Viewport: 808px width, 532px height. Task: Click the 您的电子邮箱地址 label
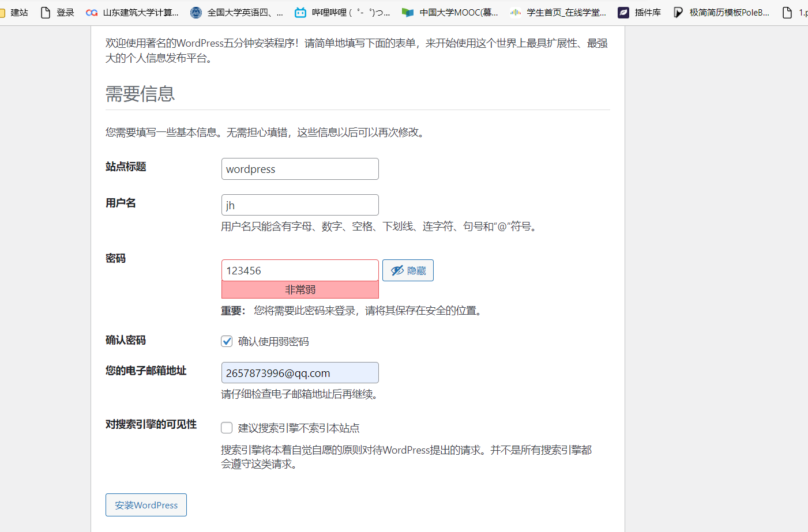(146, 371)
